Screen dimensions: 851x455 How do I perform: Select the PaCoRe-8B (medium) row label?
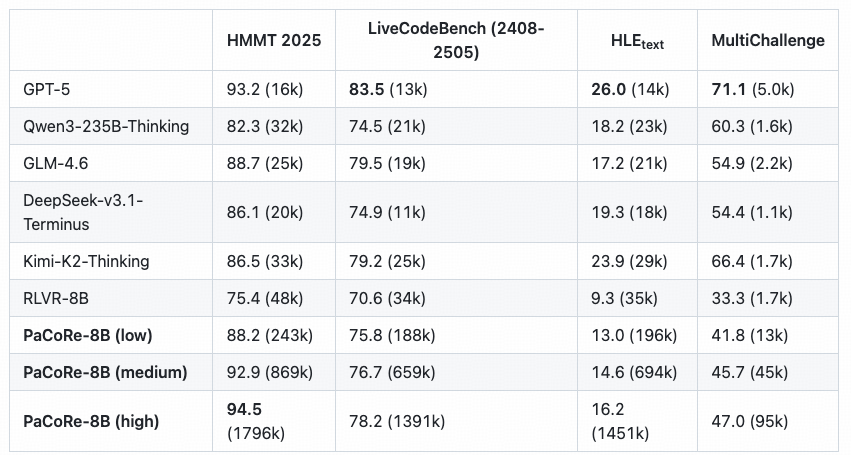(105, 372)
